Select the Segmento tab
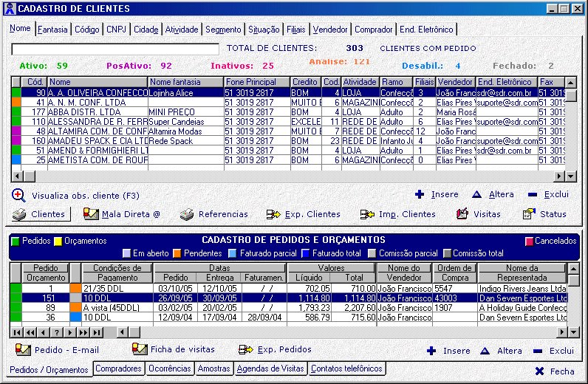Viewport: 588px width, 384px height. click(x=223, y=30)
